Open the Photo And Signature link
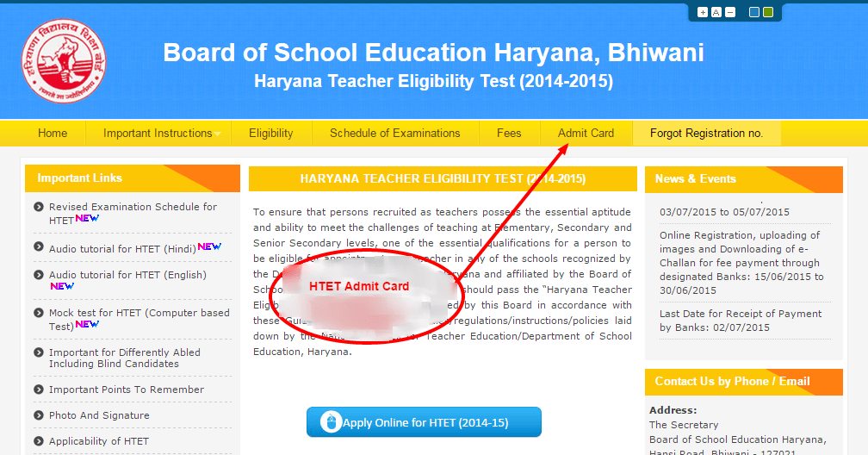Screen dimensions: 868x455 point(99,415)
